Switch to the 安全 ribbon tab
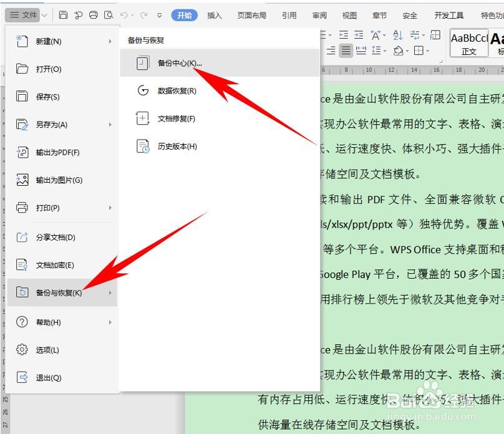The image size is (504, 434). click(410, 15)
